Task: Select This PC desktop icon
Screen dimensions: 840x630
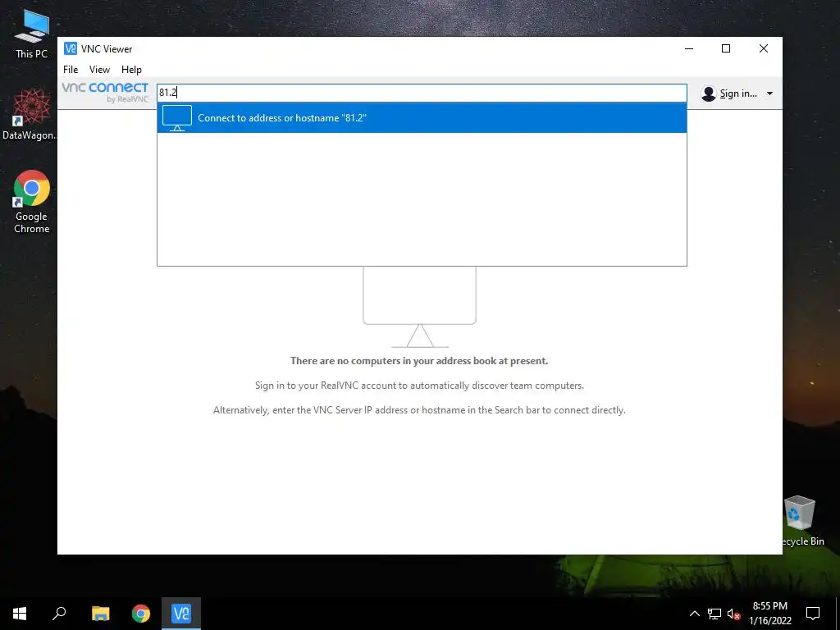Action: 32,34
